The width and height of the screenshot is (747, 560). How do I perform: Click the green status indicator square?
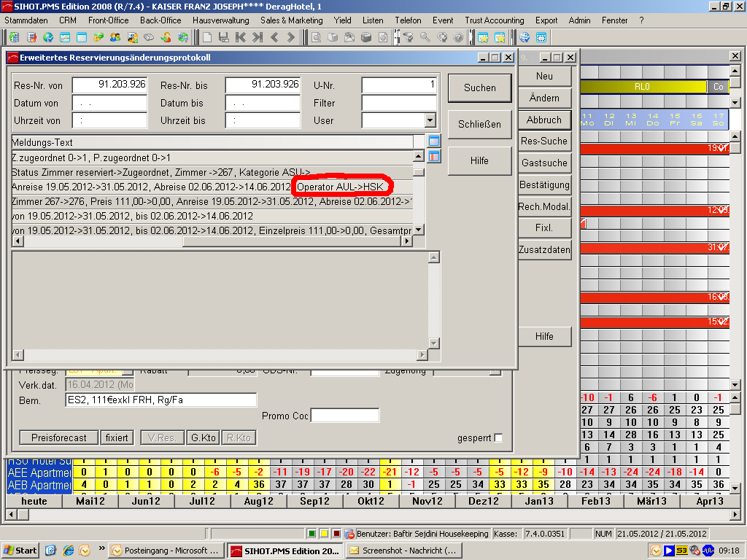(x=311, y=534)
